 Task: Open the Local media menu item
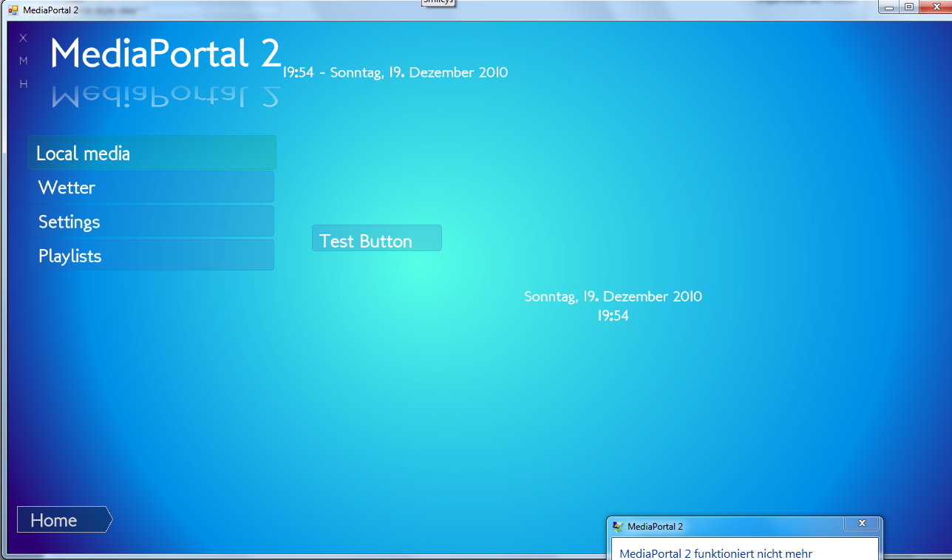(152, 153)
